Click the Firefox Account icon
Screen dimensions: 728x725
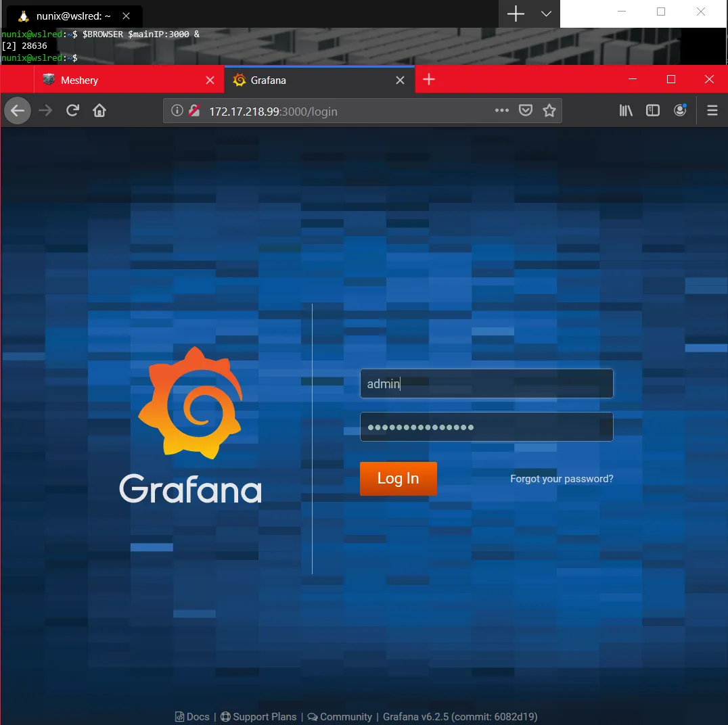pos(679,110)
